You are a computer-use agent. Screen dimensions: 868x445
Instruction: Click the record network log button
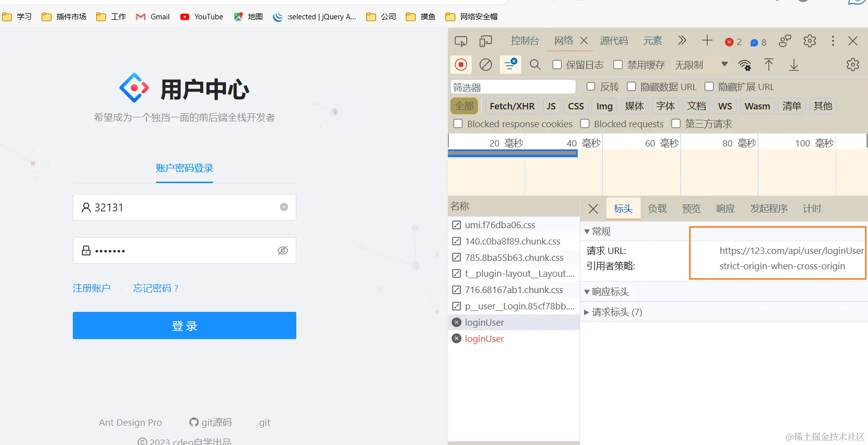pos(461,65)
